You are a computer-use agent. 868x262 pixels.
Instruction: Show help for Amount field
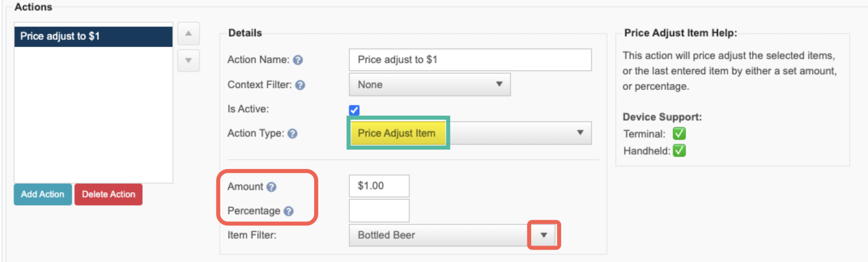pos(271,187)
